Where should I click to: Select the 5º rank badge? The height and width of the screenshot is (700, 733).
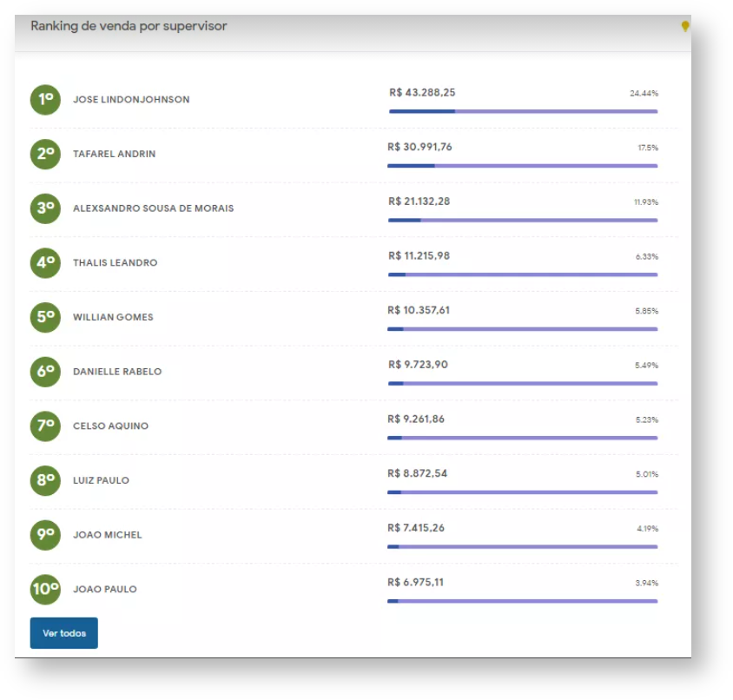(x=45, y=317)
